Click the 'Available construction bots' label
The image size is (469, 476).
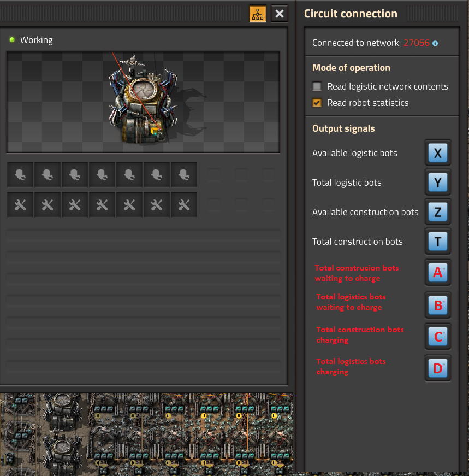(365, 212)
